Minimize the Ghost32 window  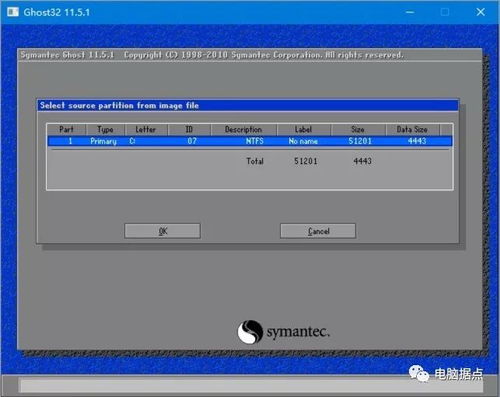pos(410,12)
